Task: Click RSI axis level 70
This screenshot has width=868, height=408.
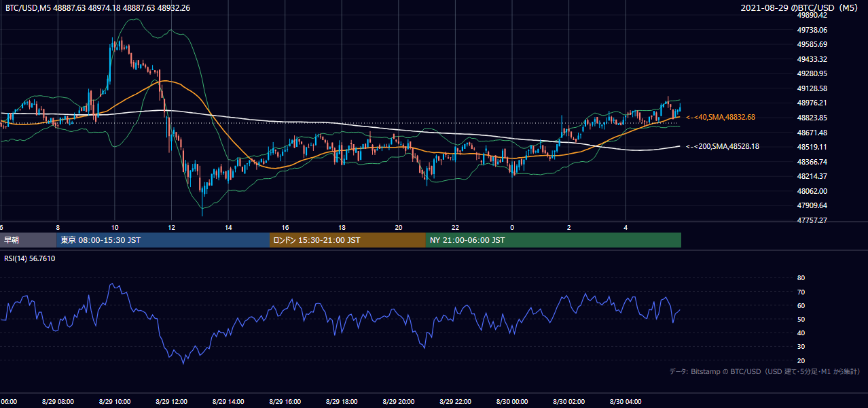Action: tap(801, 292)
